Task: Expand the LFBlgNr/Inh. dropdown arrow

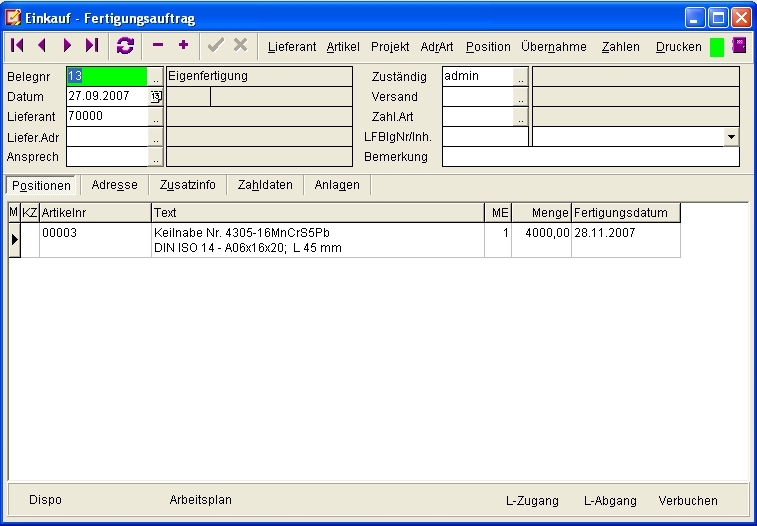Action: (x=731, y=137)
